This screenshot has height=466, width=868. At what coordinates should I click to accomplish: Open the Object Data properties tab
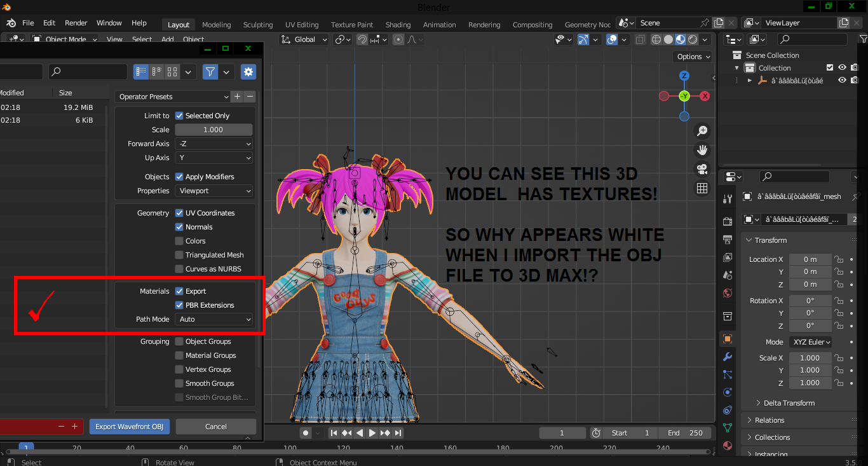pyautogui.click(x=728, y=428)
